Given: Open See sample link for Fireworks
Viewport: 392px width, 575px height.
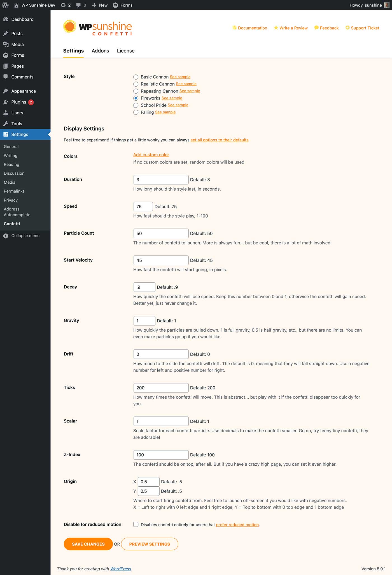Looking at the screenshot, I should pyautogui.click(x=172, y=98).
